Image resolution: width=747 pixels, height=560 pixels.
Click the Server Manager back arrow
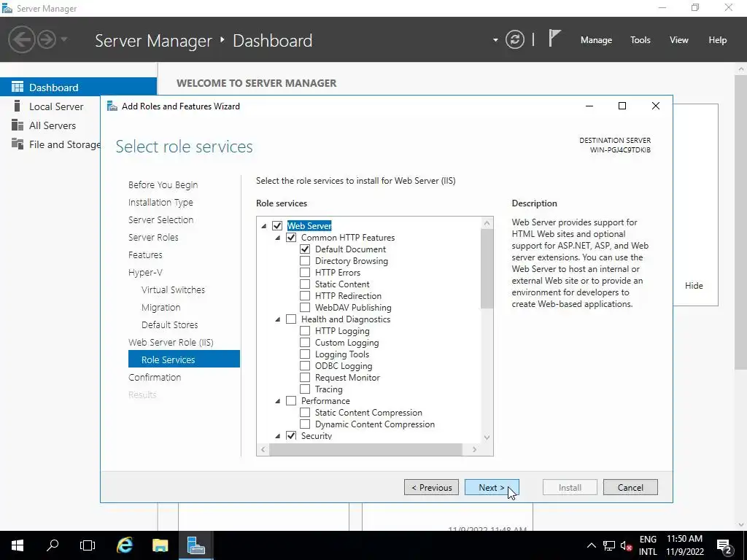[21, 39]
